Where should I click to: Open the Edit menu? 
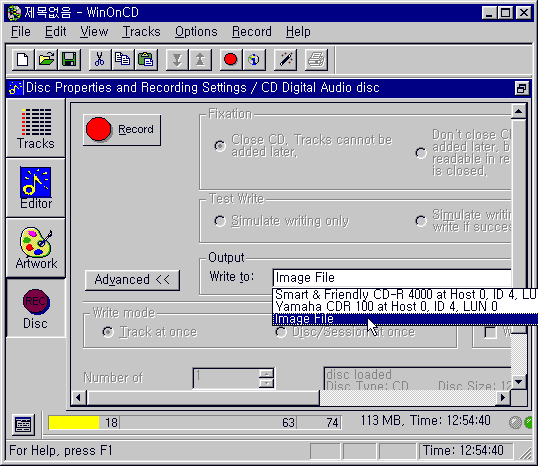(x=55, y=32)
